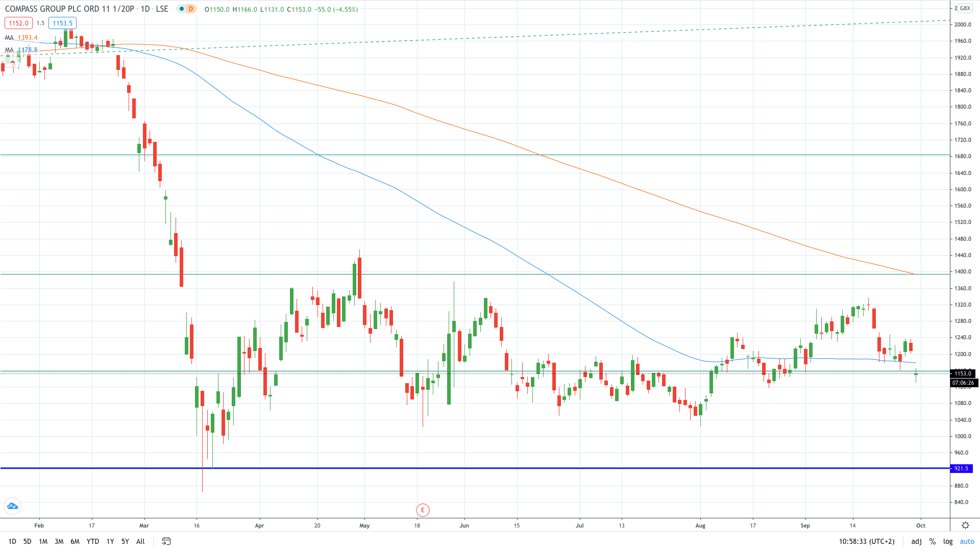Image resolution: width=980 pixels, height=551 pixels.
Task: Open the go-to-date calendar icon
Action: pyautogui.click(x=166, y=541)
